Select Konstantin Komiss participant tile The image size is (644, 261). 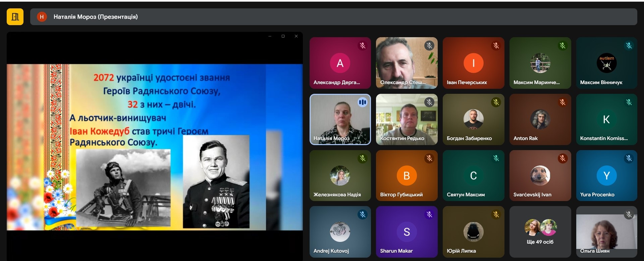click(x=606, y=119)
